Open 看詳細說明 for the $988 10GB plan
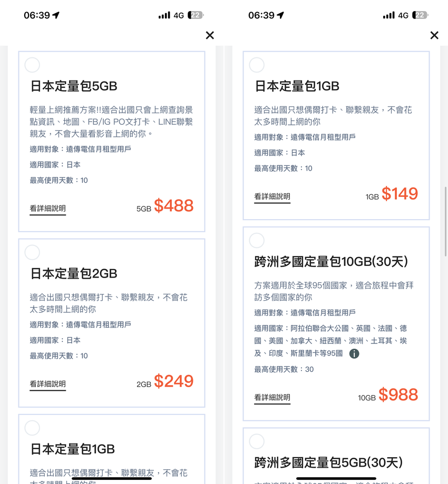 (272, 398)
